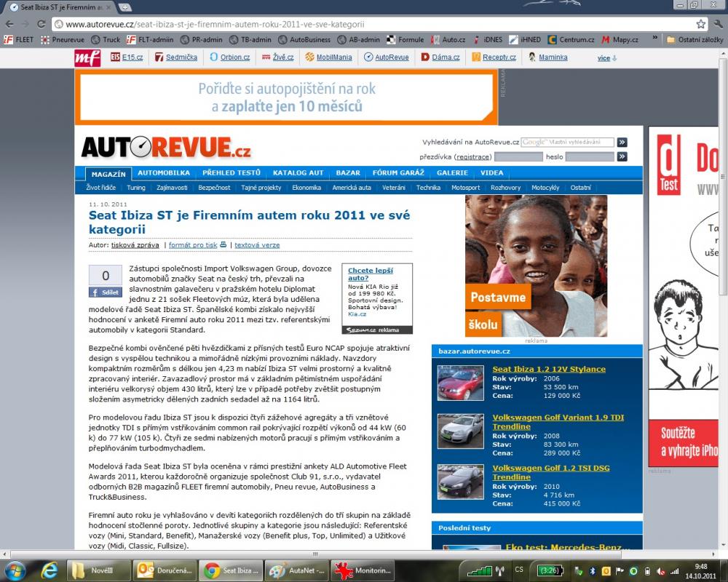Open the Mapy.cz bookmark
The image size is (728, 582).
click(620, 40)
